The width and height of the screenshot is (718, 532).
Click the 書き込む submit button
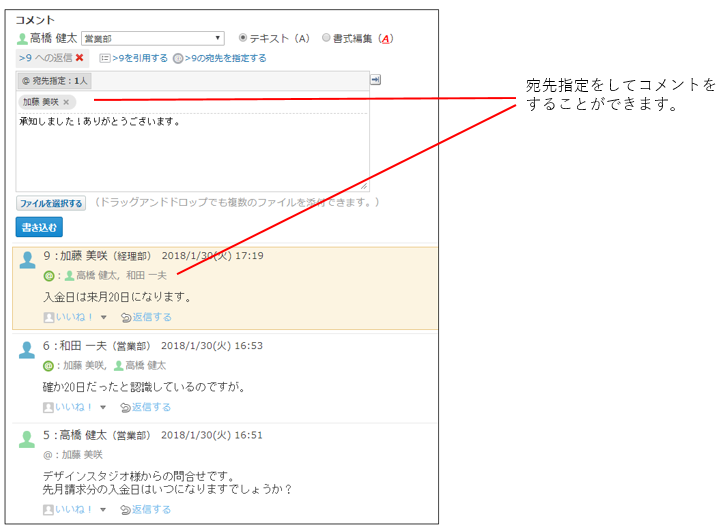point(39,227)
